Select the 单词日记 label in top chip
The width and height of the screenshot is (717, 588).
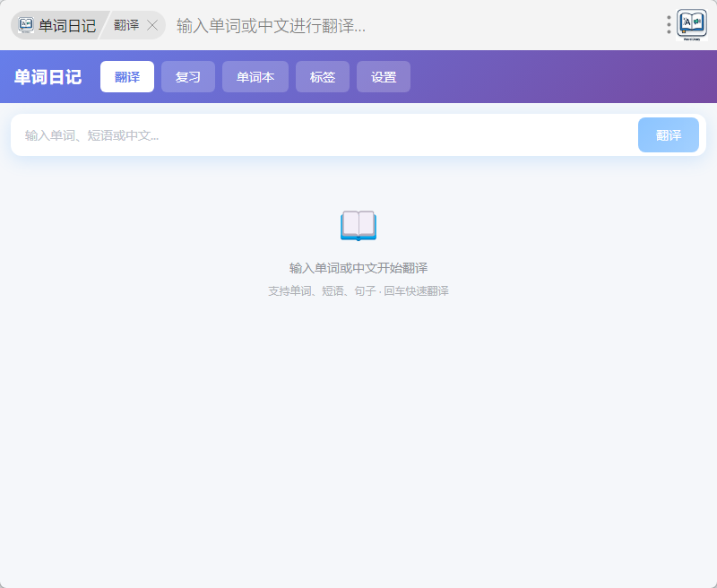67,25
